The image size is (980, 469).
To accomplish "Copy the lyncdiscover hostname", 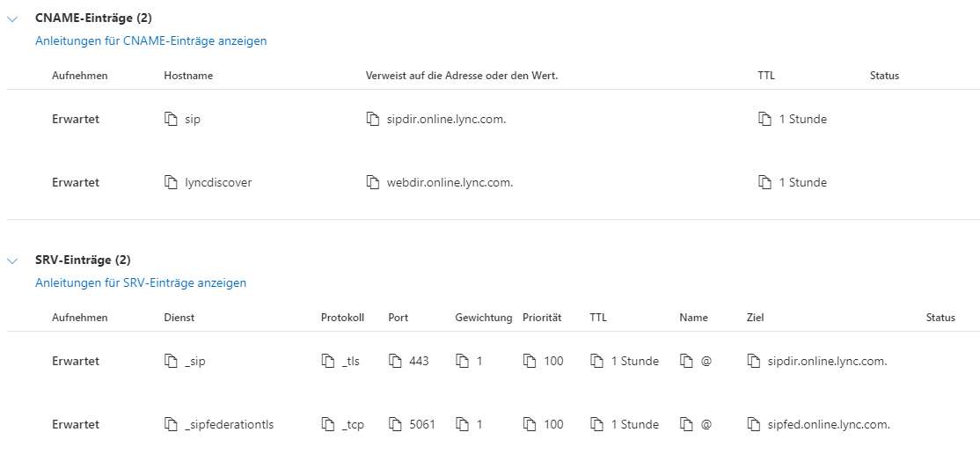I will pos(171,183).
